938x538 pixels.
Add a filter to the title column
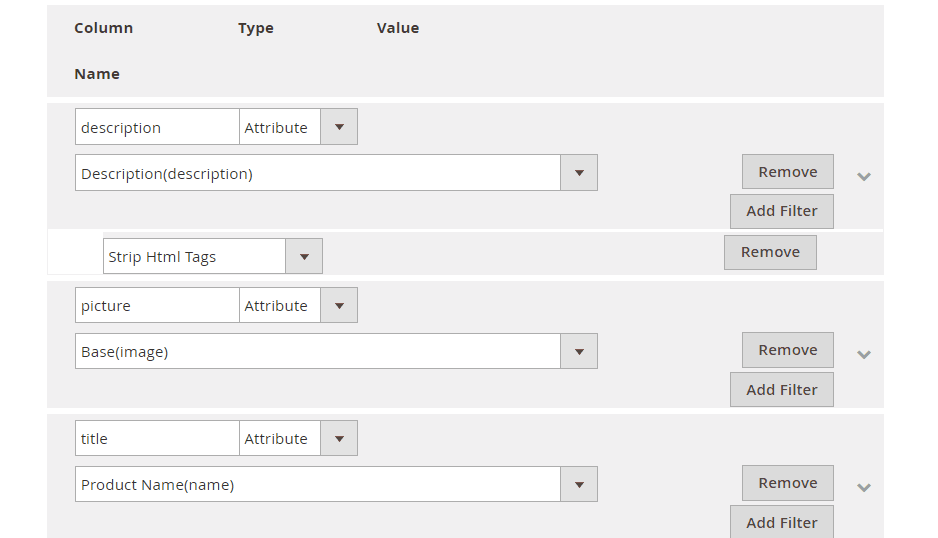click(x=782, y=522)
